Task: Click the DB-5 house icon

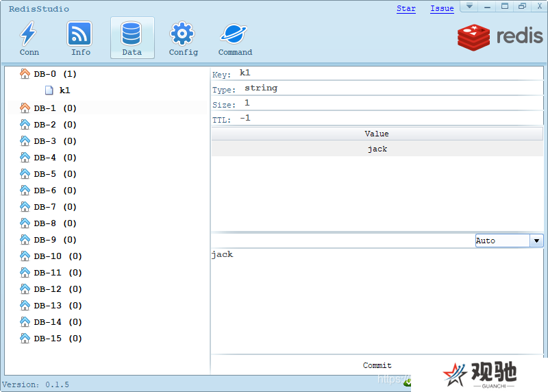Action: 25,173
